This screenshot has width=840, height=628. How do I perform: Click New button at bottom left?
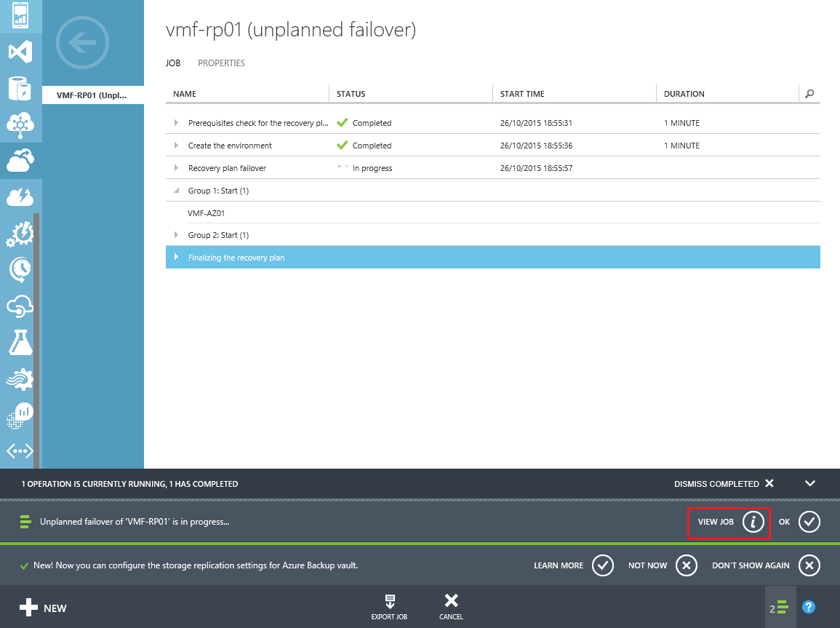[43, 608]
